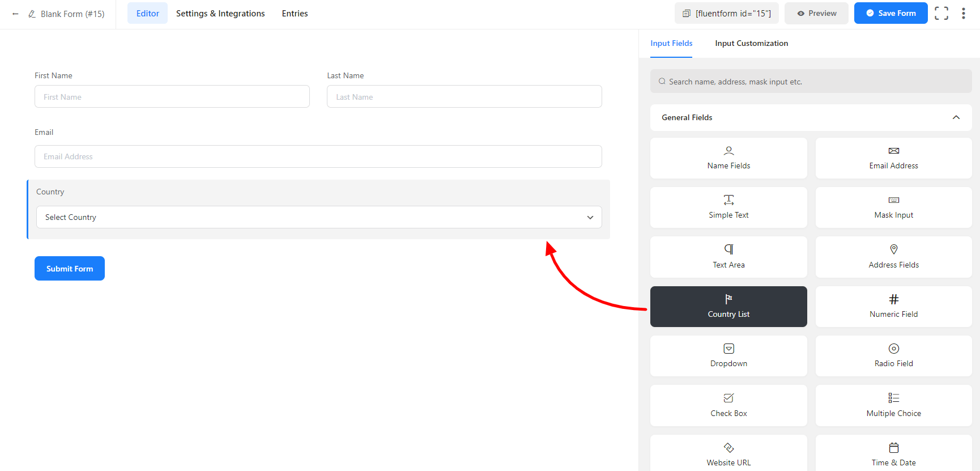980x471 pixels.
Task: Add the Multiple Choice field
Action: click(x=893, y=405)
